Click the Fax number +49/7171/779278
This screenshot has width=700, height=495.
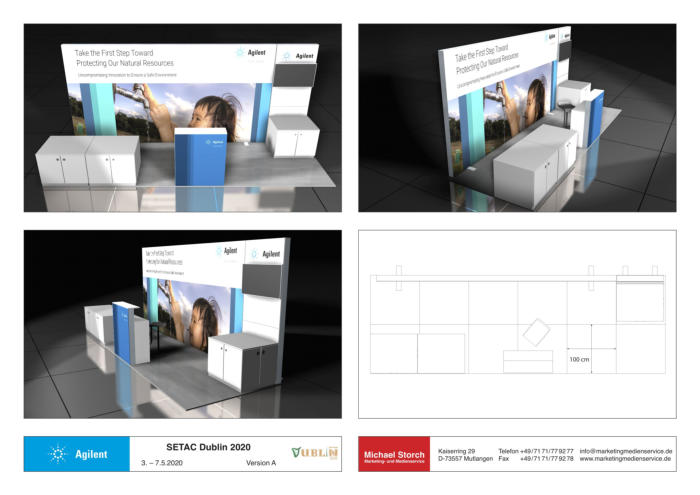click(x=546, y=458)
